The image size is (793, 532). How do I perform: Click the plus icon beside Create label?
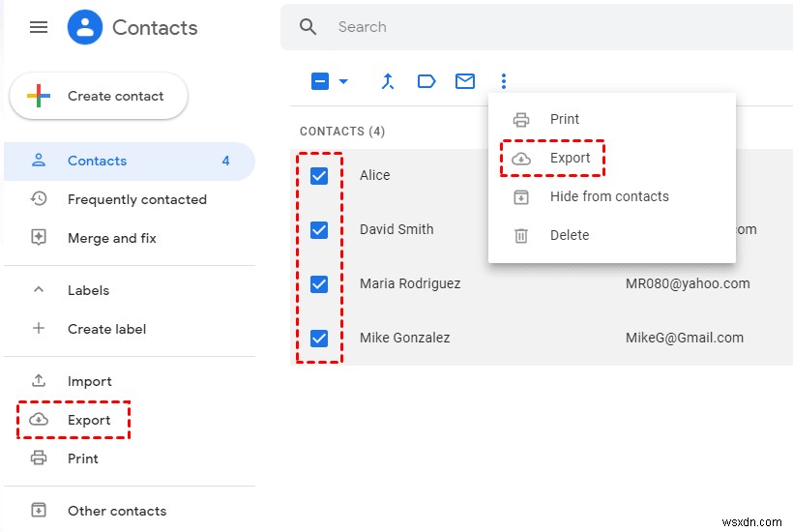click(x=39, y=329)
